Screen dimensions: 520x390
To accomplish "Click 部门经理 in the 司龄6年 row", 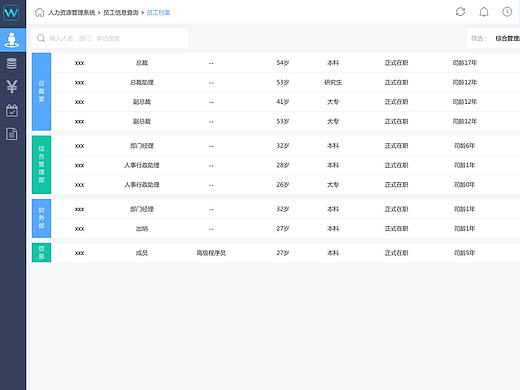I will (x=142, y=146).
